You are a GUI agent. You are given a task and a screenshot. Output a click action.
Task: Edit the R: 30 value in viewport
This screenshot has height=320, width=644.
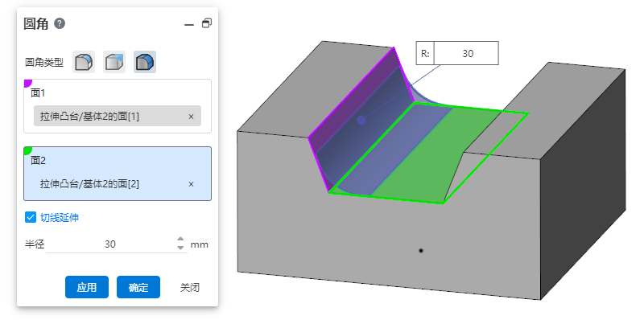coord(466,53)
